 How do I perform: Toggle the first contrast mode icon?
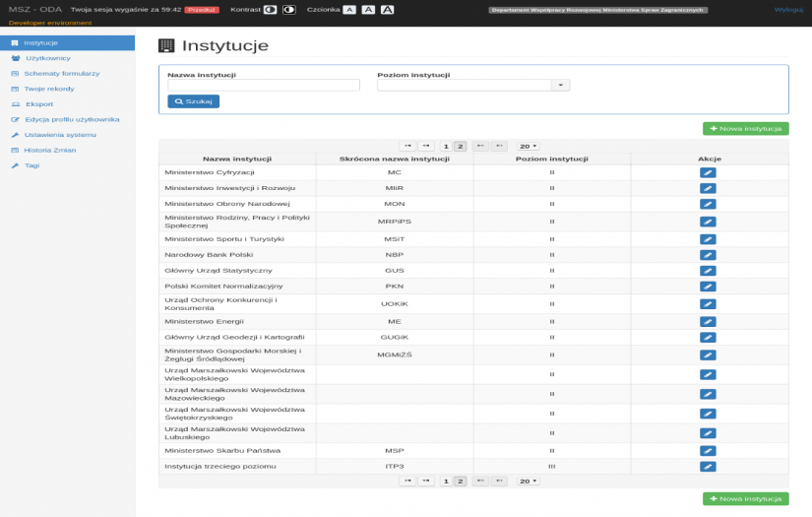tap(270, 9)
